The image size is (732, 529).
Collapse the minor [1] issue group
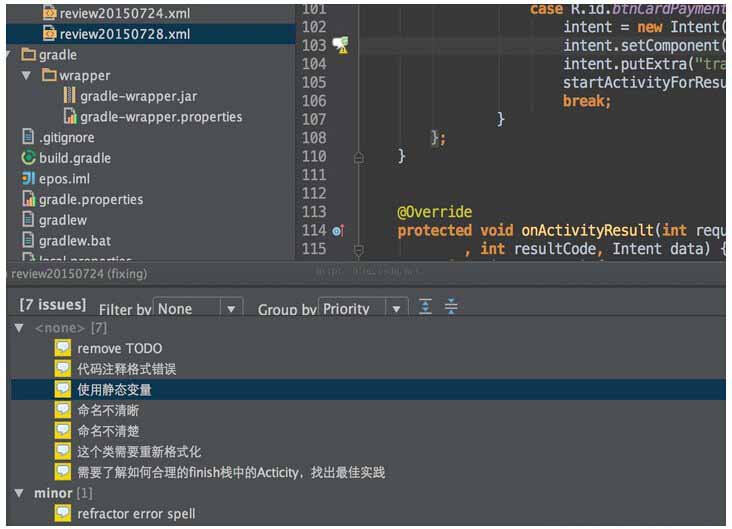pyautogui.click(x=19, y=493)
